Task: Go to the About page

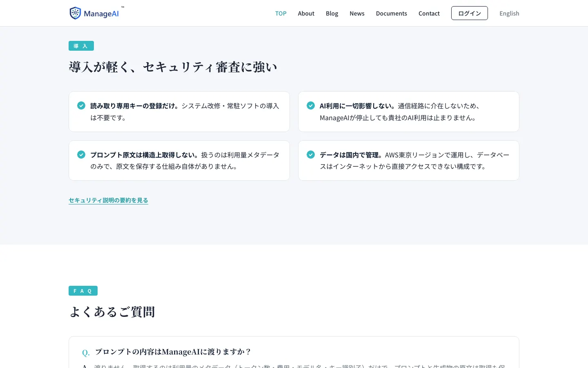Action: [x=306, y=13]
